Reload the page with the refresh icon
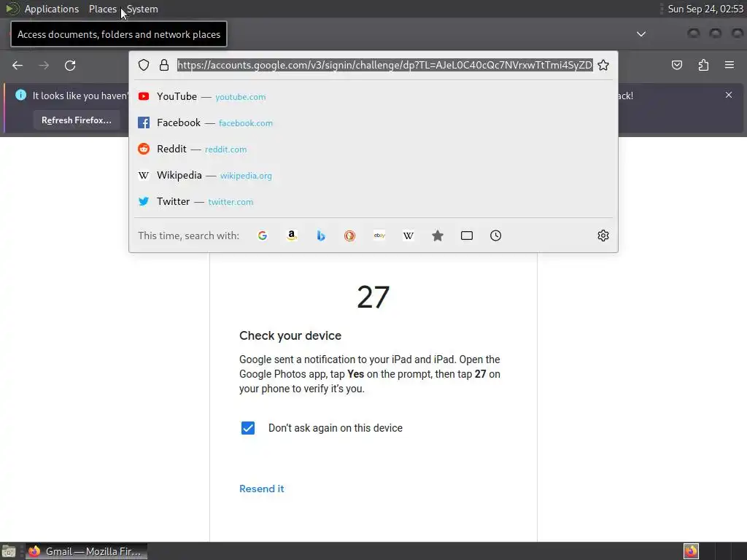Image resolution: width=747 pixels, height=560 pixels. click(x=70, y=65)
